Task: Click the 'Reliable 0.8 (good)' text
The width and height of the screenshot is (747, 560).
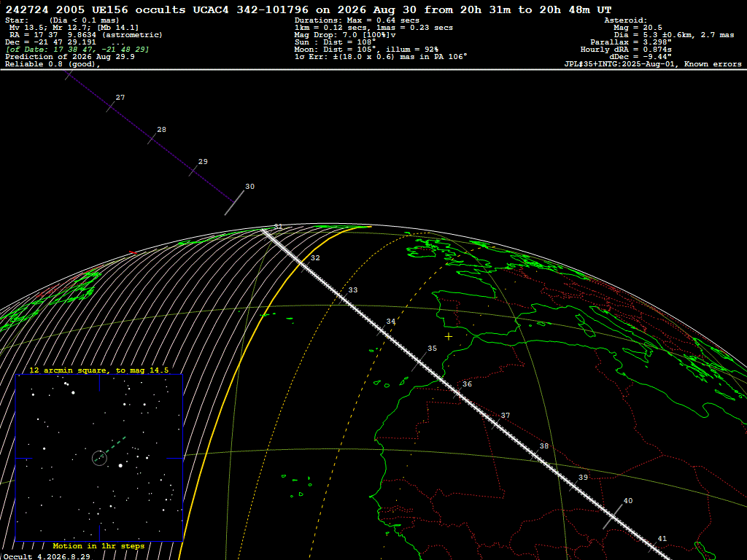Action: tap(53, 64)
